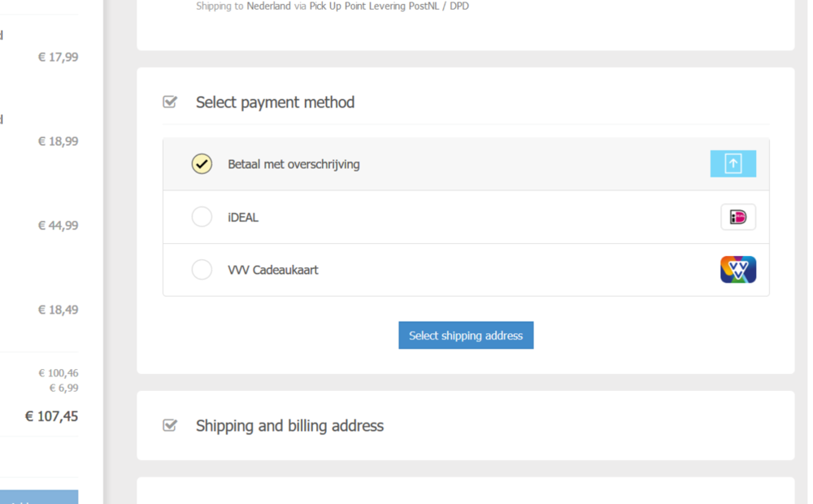Image resolution: width=813 pixels, height=504 pixels.
Task: Click the Betaal met overschrijving label text
Action: tap(293, 164)
